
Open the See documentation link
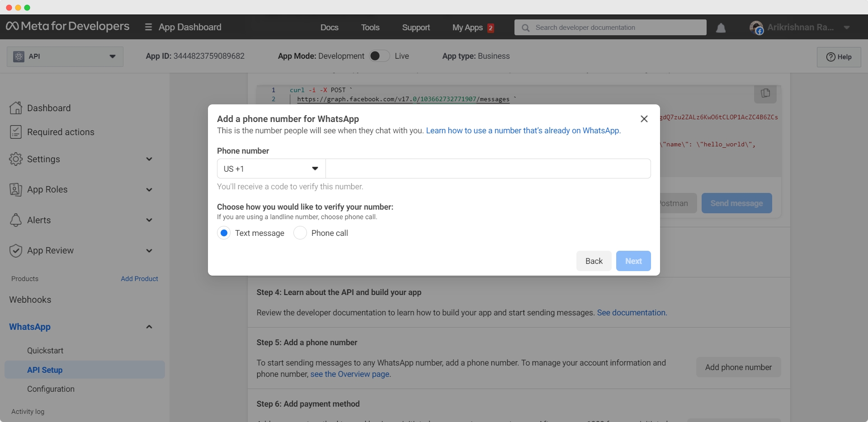pyautogui.click(x=632, y=313)
